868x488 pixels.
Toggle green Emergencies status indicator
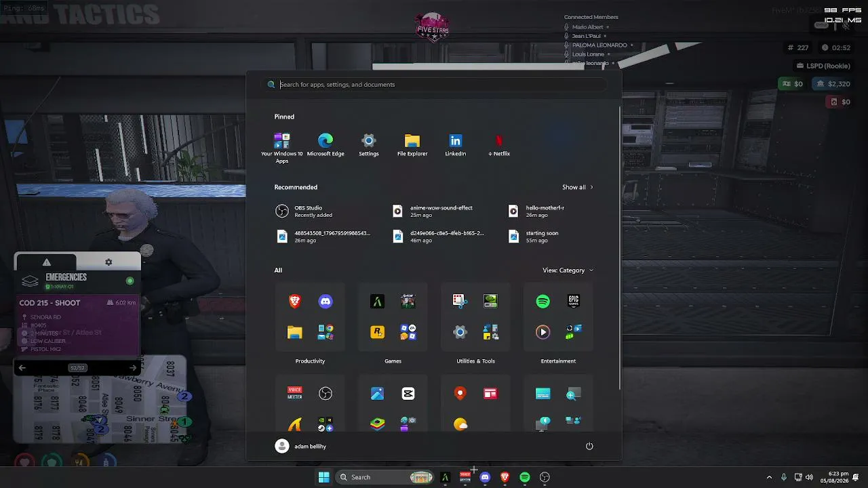pyautogui.click(x=130, y=281)
